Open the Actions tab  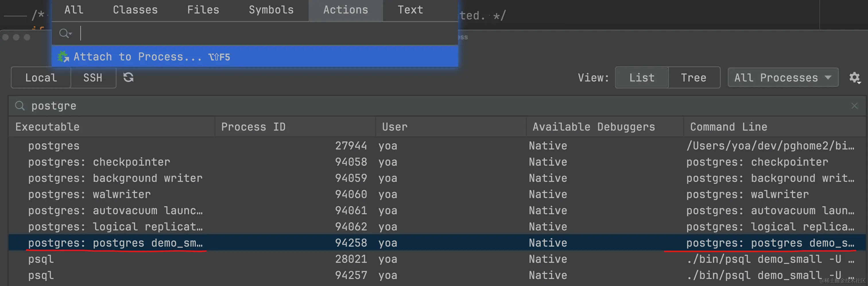345,10
